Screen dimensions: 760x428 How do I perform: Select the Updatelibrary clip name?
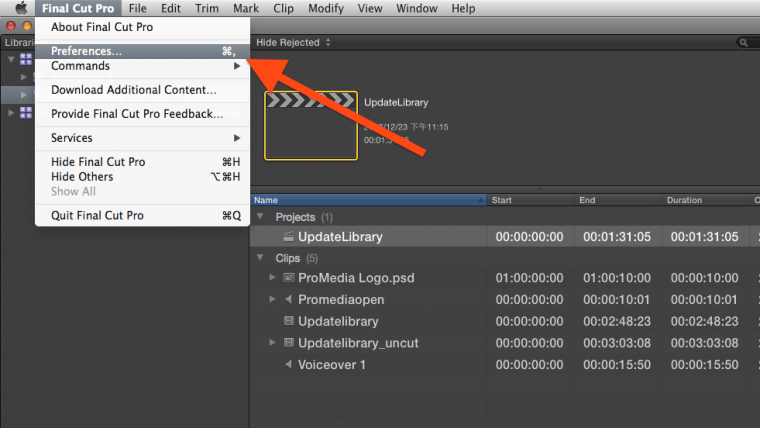coord(338,321)
